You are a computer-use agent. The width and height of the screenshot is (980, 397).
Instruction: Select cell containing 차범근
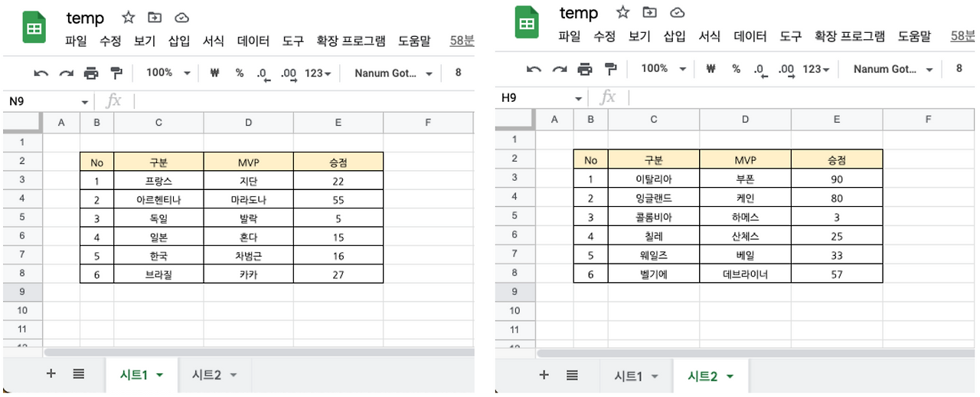(248, 256)
